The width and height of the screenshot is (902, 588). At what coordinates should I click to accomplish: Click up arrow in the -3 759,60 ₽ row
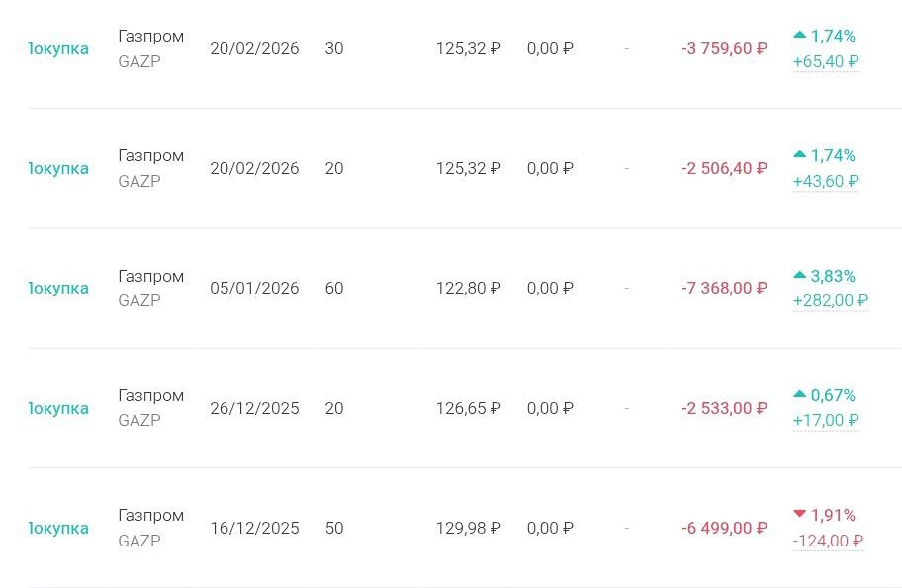[x=800, y=35]
